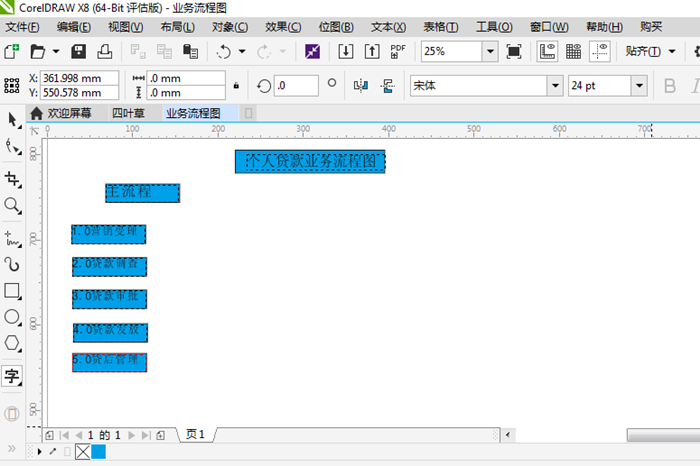Toggle show grid button
The image size is (700, 466).
(x=574, y=51)
